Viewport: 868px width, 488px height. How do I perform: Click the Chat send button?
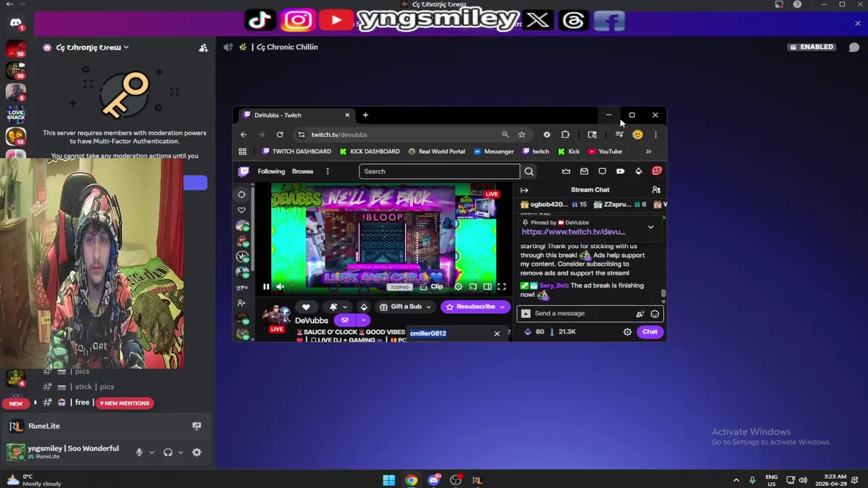(650, 331)
